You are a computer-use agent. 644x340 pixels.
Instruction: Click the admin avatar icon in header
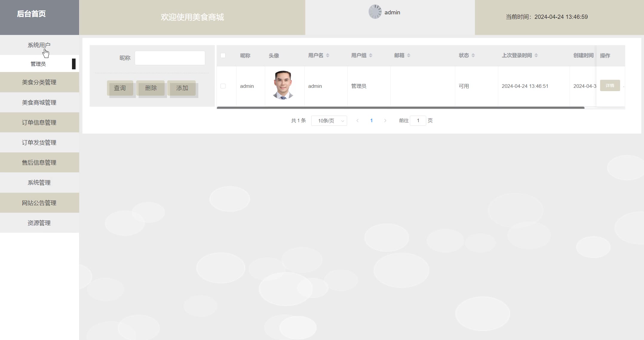tap(375, 12)
